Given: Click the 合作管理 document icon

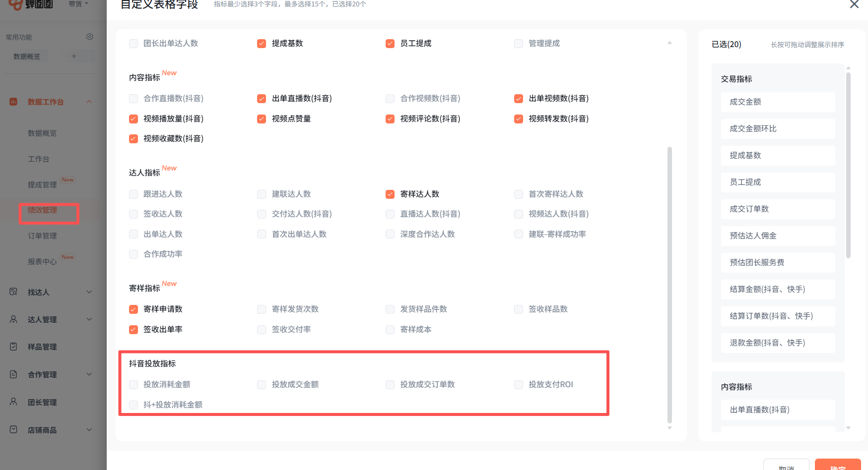Looking at the screenshot, I should pos(13,374).
